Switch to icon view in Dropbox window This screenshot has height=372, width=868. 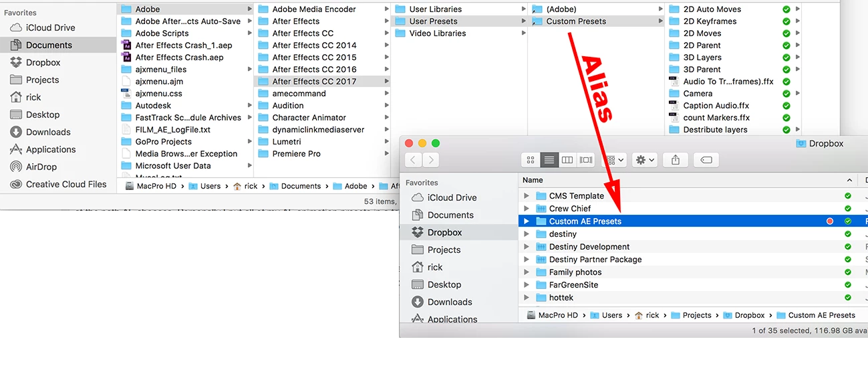pos(531,160)
